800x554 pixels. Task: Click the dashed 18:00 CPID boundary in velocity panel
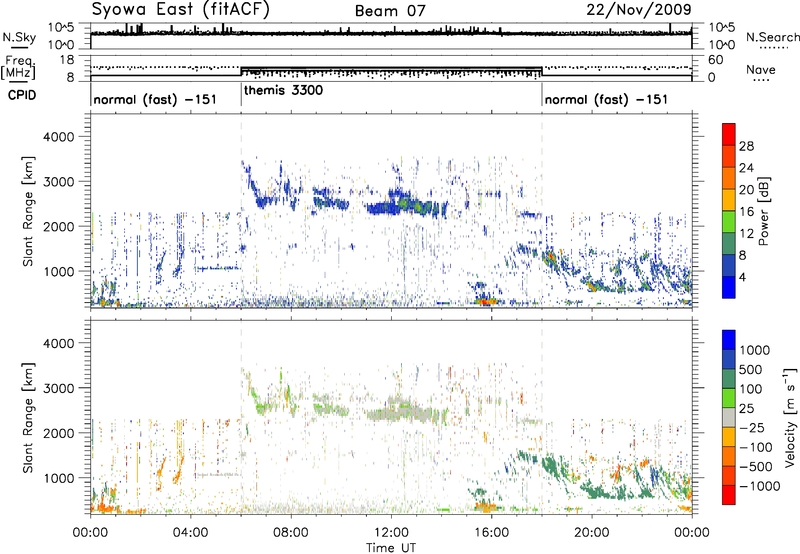[542, 417]
